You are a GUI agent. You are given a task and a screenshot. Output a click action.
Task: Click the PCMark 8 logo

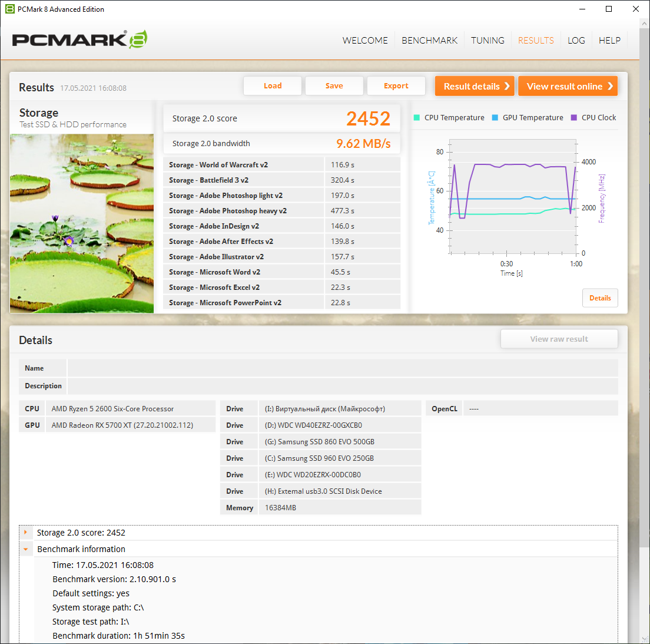tap(79, 39)
